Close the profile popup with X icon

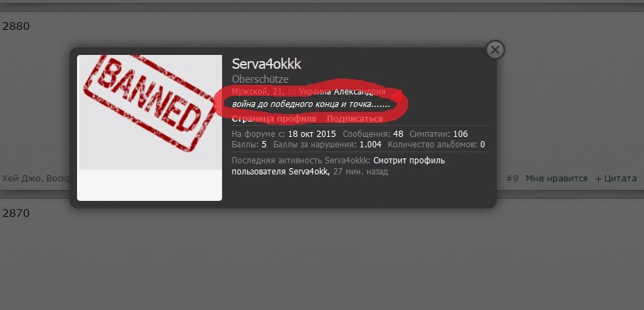point(495,50)
